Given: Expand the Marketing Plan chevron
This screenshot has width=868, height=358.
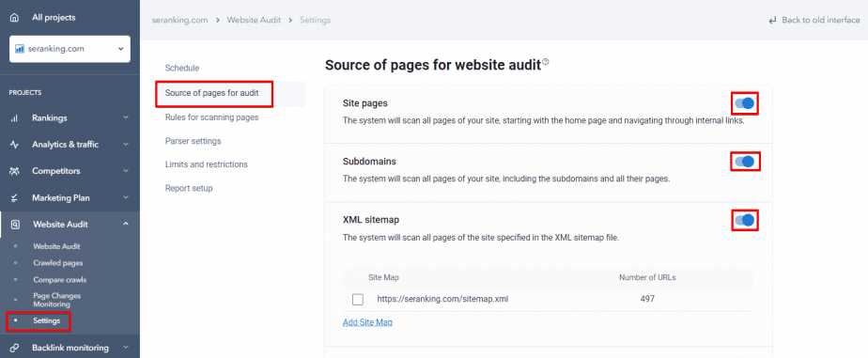Looking at the screenshot, I should coord(126,197).
